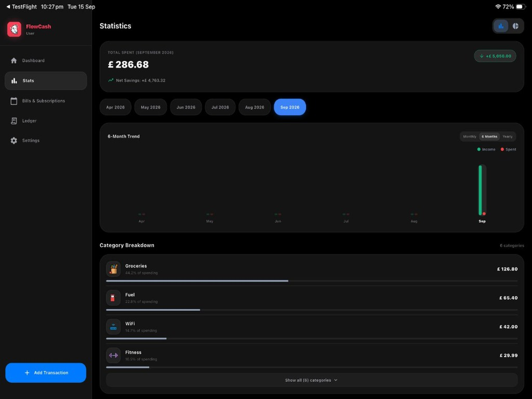Click the Fitness dumbbell category icon
This screenshot has height=399, width=532.
coord(113,355)
